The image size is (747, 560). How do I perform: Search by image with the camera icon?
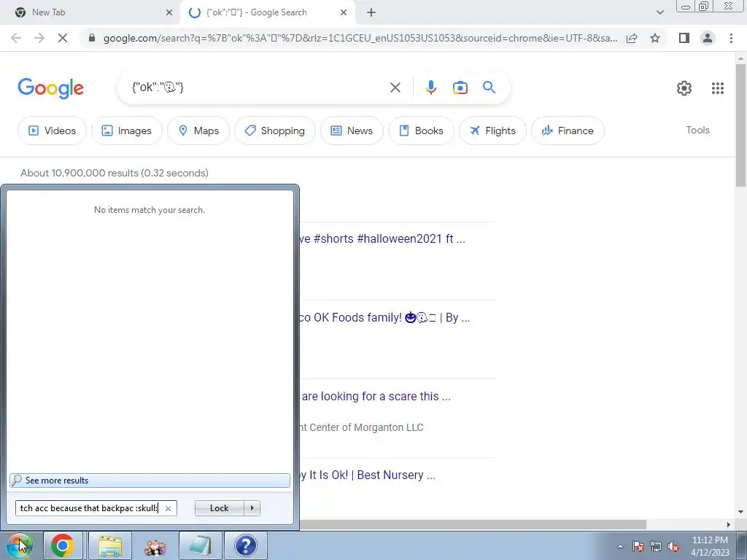pyautogui.click(x=460, y=87)
